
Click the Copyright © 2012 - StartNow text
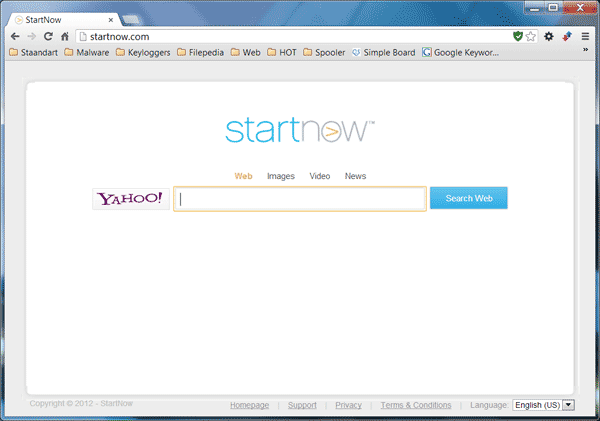point(81,403)
